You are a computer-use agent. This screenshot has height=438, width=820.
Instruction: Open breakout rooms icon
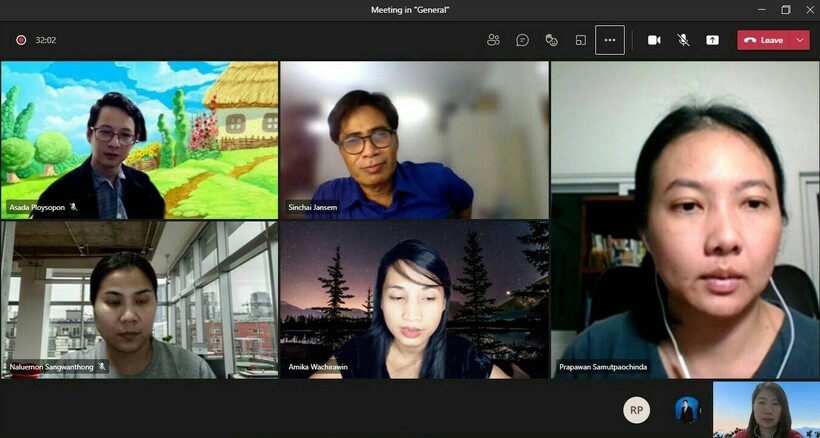pos(580,40)
